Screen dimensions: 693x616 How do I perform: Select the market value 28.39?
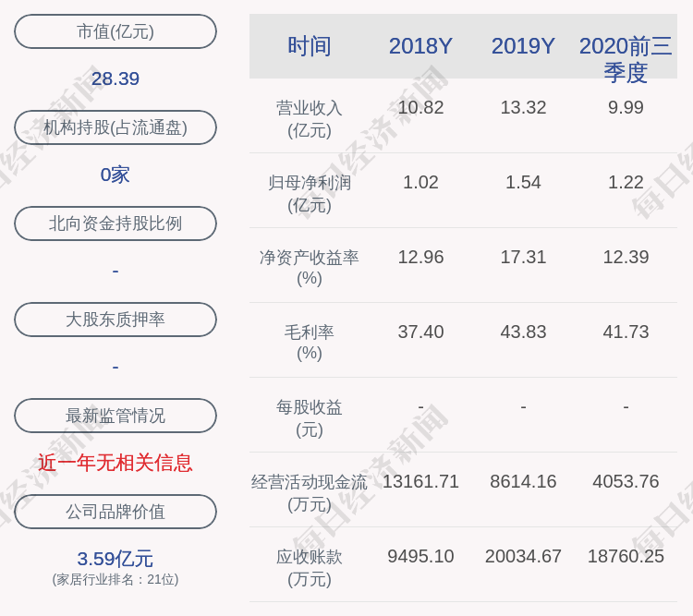coord(115,79)
